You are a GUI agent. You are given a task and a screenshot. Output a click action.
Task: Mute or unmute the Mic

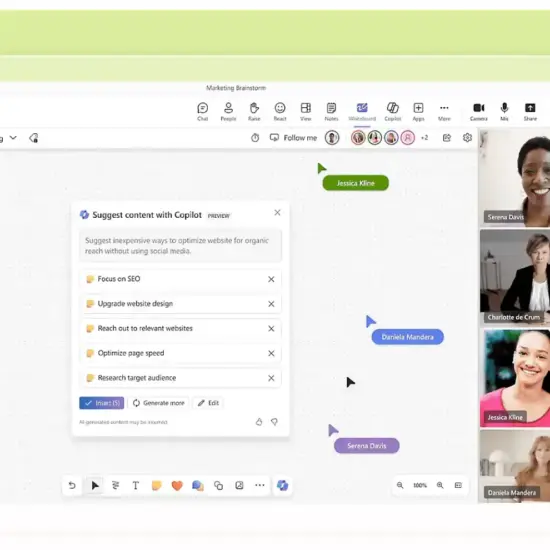coord(504,112)
